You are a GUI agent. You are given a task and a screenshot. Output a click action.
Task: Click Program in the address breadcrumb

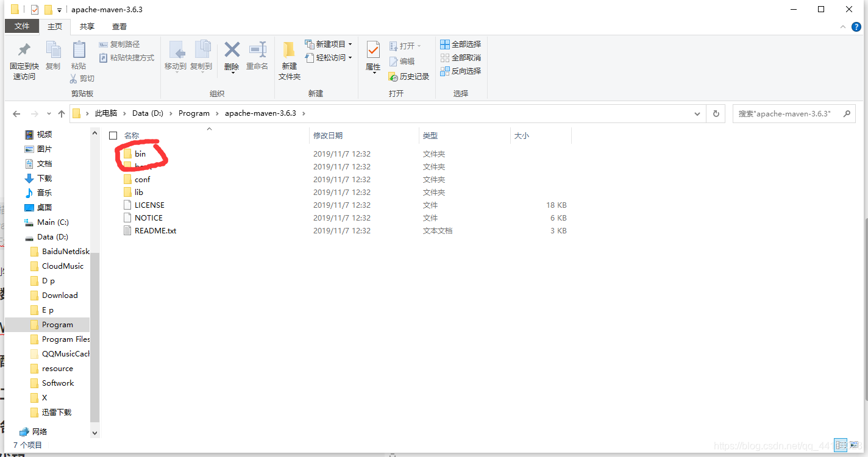194,114
